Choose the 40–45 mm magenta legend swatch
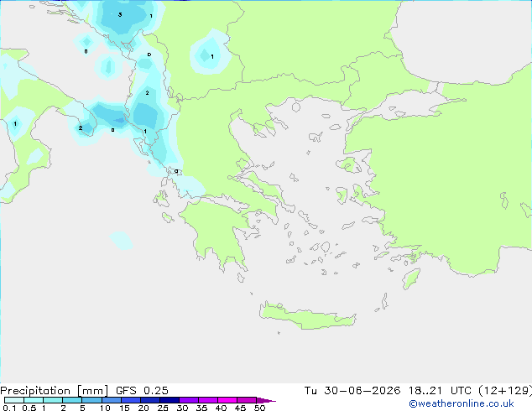Viewport: 532px width, 411px height. [x=227, y=400]
